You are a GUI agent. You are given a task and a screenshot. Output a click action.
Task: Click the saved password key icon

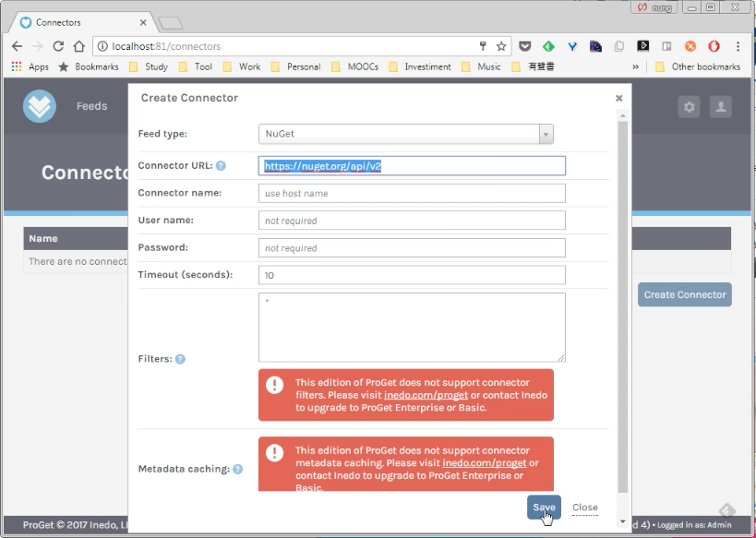point(483,46)
